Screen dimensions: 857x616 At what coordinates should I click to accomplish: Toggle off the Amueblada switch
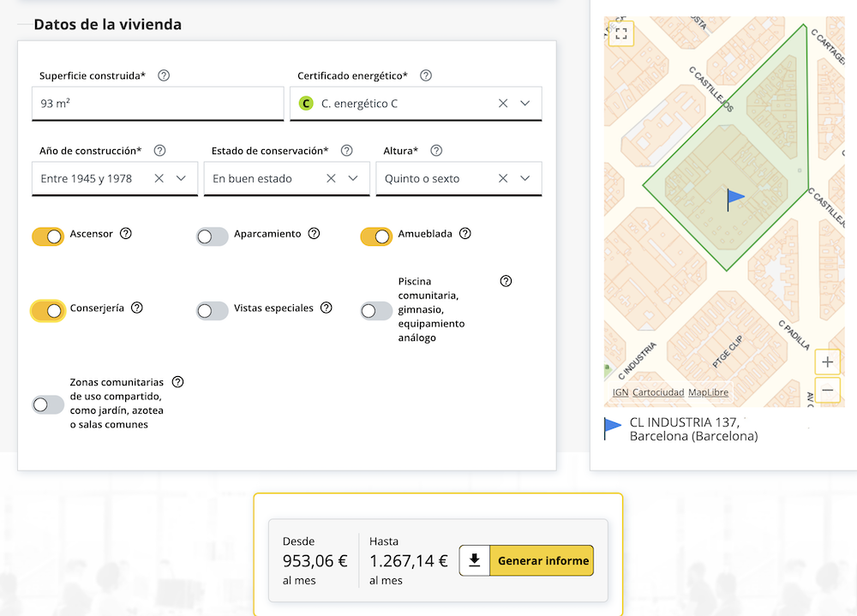[376, 236]
